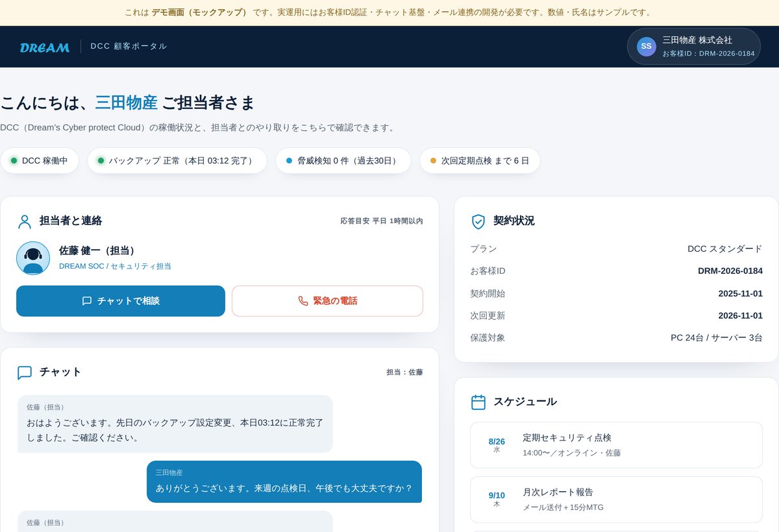Screen dimensions: 779x532
Task: Click the plan value DCC スタンダード
Action: click(x=725, y=248)
